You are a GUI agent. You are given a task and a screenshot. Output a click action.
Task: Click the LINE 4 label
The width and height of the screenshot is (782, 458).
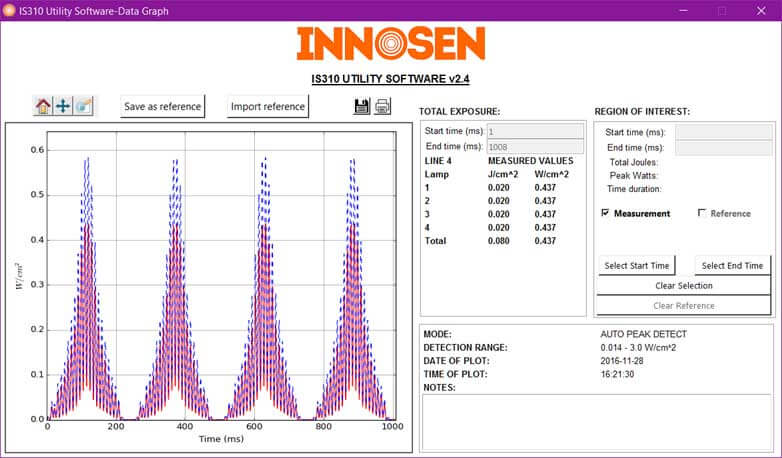pos(438,161)
